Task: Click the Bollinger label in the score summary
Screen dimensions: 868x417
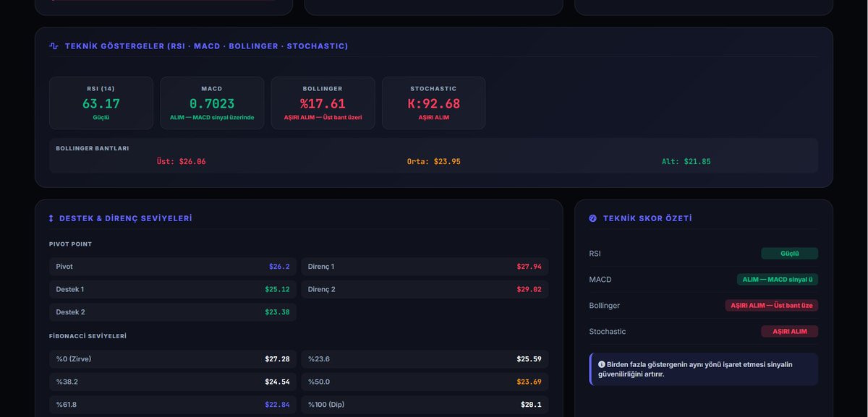Action: (605, 306)
